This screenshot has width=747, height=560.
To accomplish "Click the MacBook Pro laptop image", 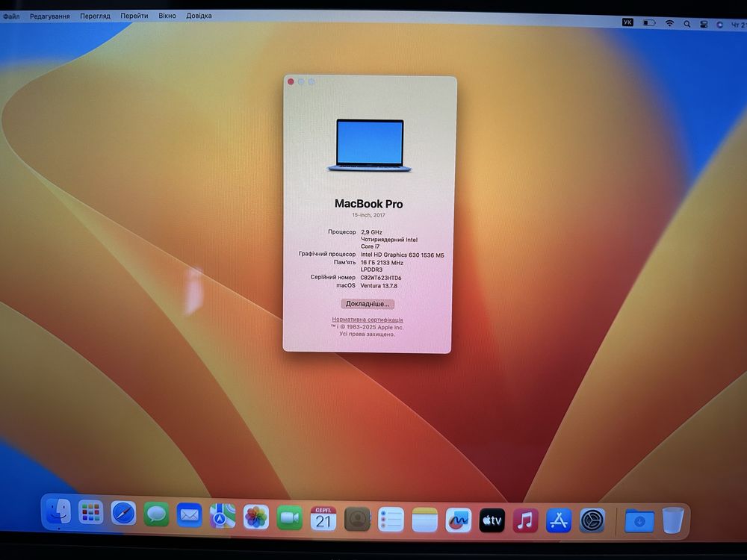I will (370, 146).
